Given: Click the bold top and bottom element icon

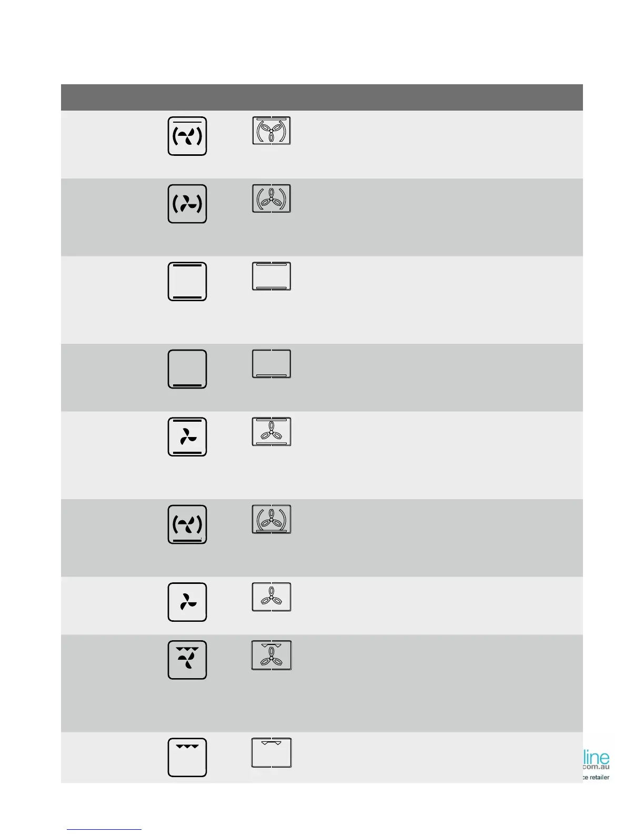Looking at the screenshot, I should click(x=187, y=282).
